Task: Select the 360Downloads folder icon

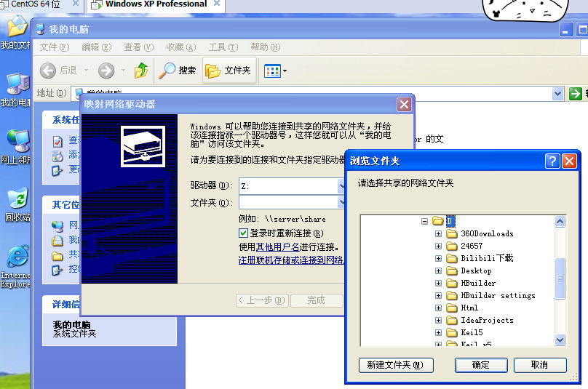Action: [x=452, y=234]
